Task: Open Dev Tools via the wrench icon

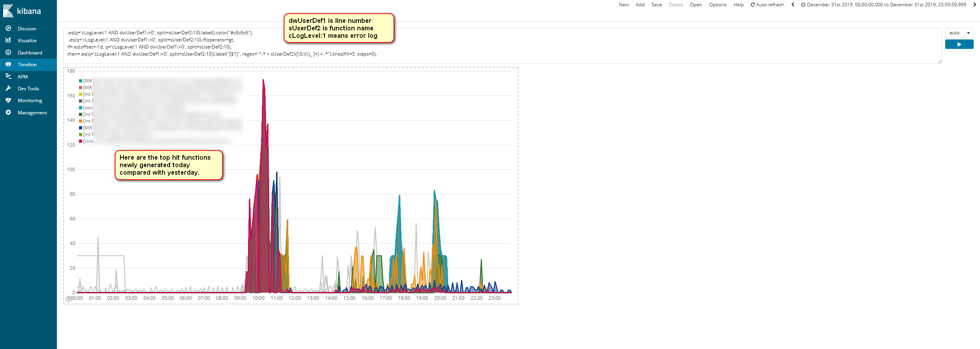Action: [8, 88]
